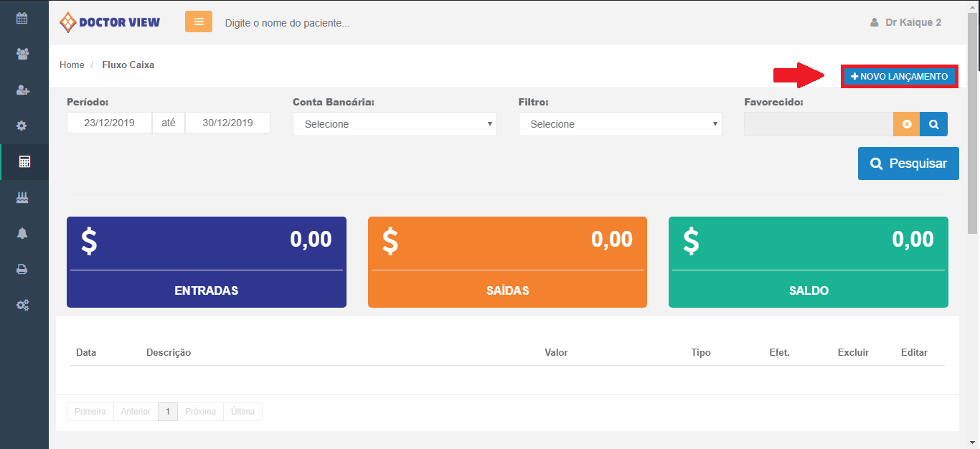Expand the Filtro dropdown
Viewport: 980px width, 449px height.
point(620,124)
